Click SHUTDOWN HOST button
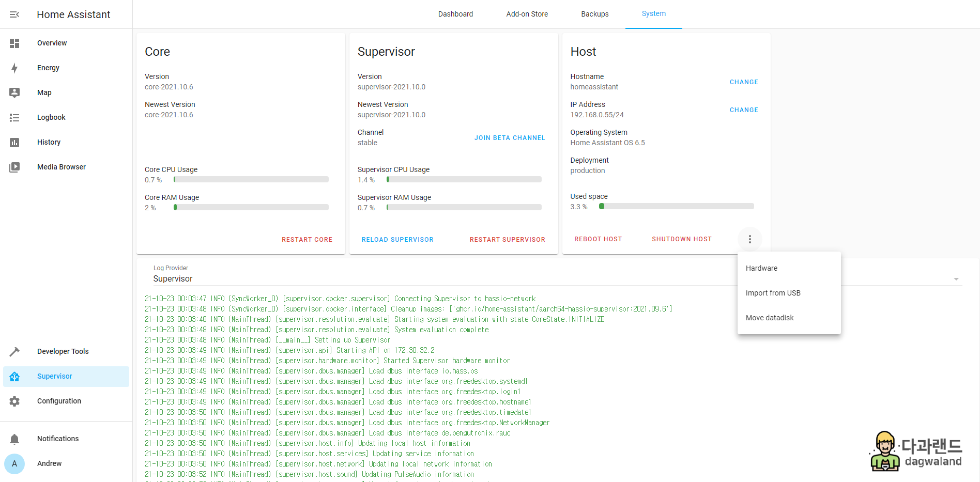The height and width of the screenshot is (482, 980). point(682,239)
